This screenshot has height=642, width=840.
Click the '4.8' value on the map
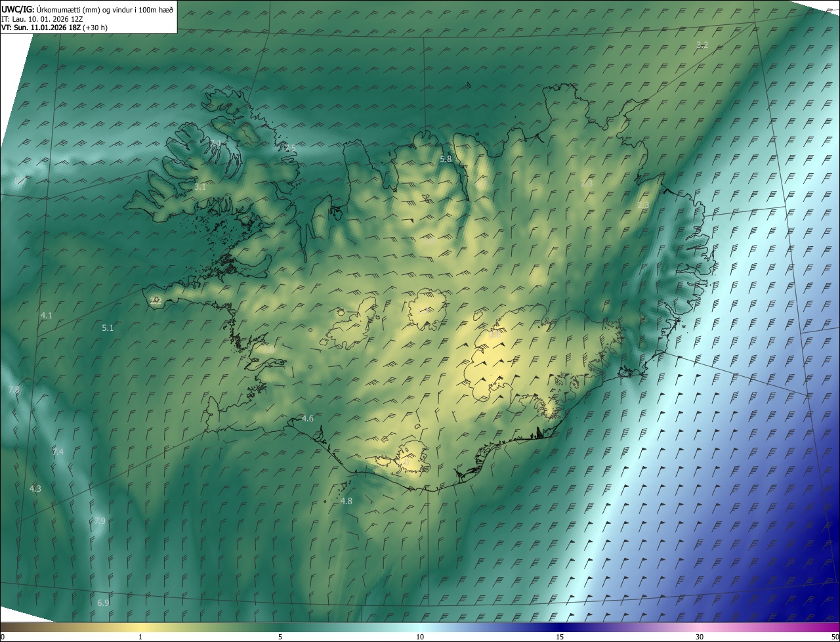pos(346,501)
